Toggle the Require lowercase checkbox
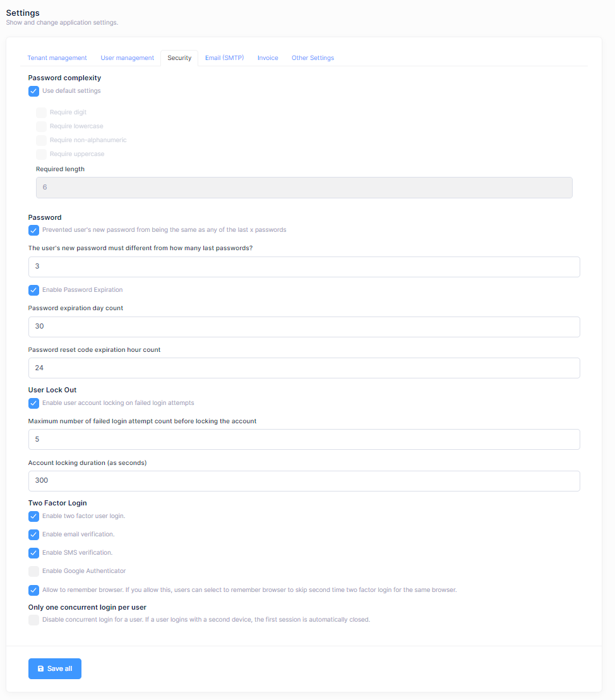Viewport: 615px width, 700px height. click(x=41, y=126)
